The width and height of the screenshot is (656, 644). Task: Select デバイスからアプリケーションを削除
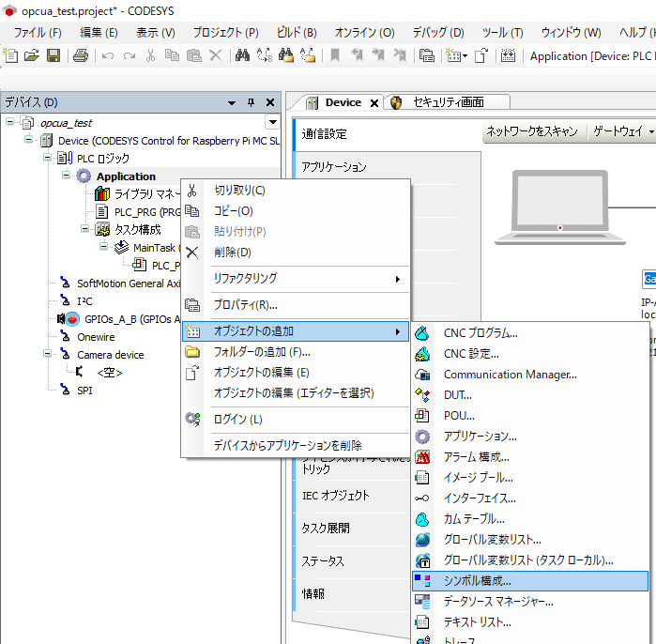tap(296, 445)
